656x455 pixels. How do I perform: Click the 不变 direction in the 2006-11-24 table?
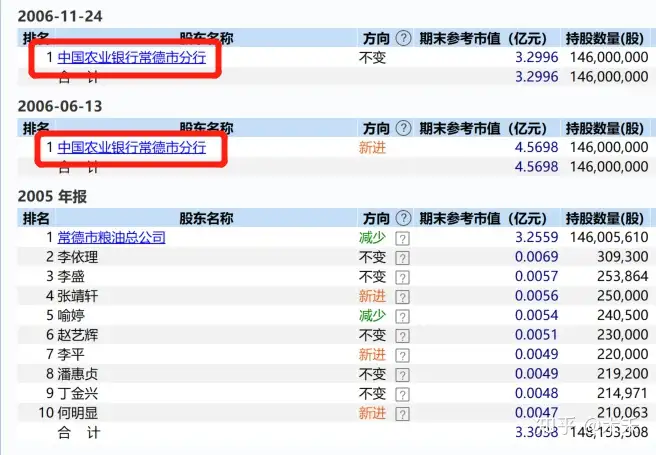372,58
